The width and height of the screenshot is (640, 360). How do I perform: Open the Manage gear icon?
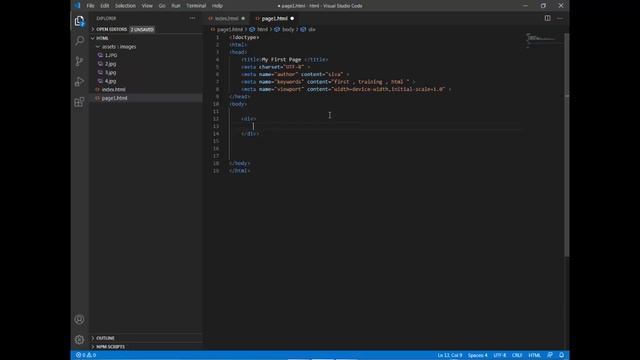pos(79,339)
